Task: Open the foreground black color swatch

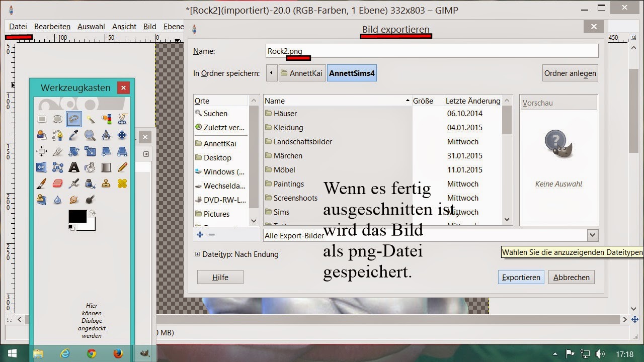Action: pyautogui.click(x=77, y=216)
